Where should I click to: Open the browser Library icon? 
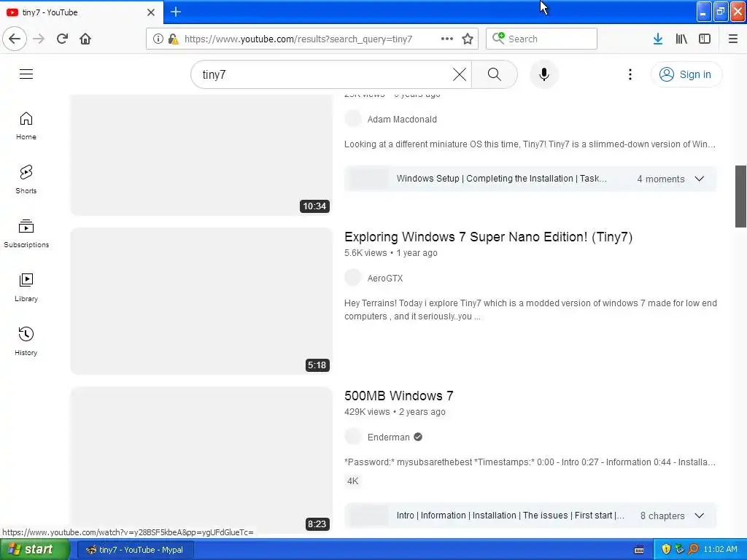[x=681, y=39]
